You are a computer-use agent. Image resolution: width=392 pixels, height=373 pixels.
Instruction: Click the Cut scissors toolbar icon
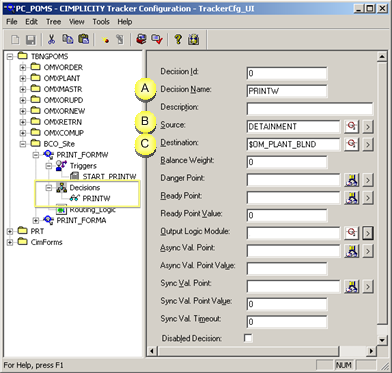[51, 40]
